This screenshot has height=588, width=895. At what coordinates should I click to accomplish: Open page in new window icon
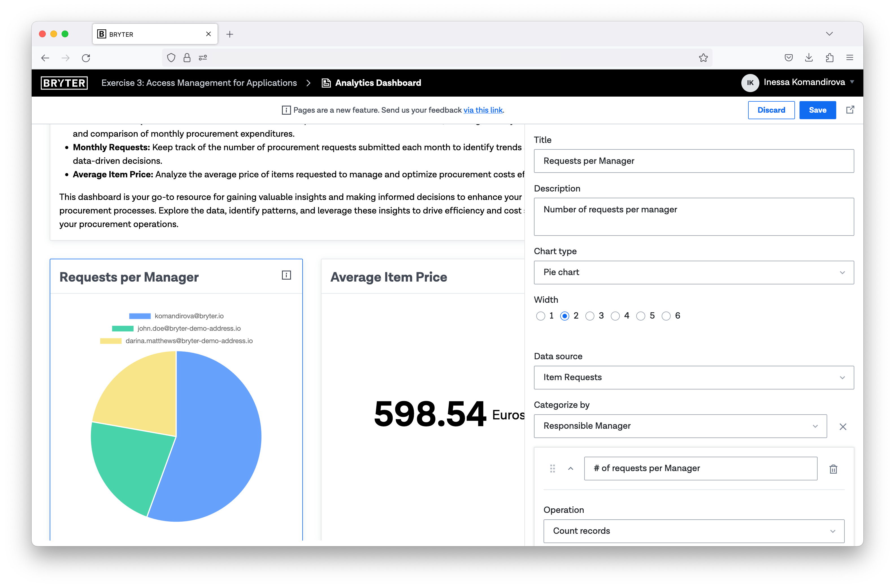(850, 110)
